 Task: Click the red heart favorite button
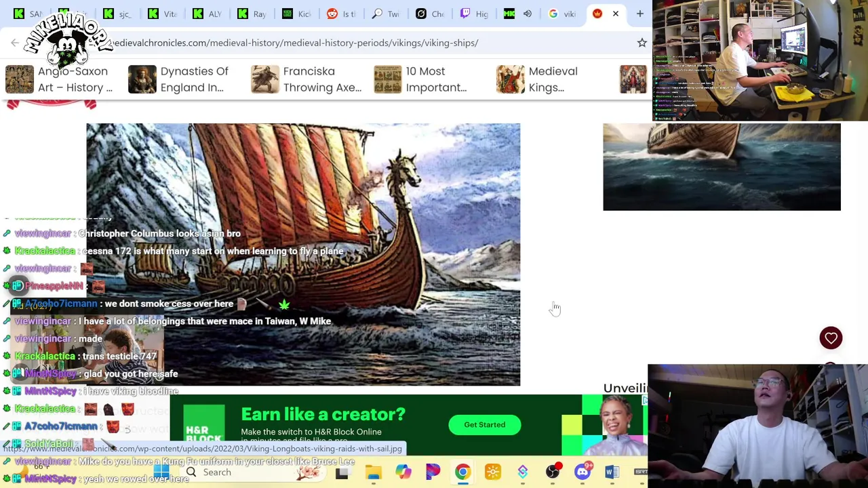click(x=831, y=338)
